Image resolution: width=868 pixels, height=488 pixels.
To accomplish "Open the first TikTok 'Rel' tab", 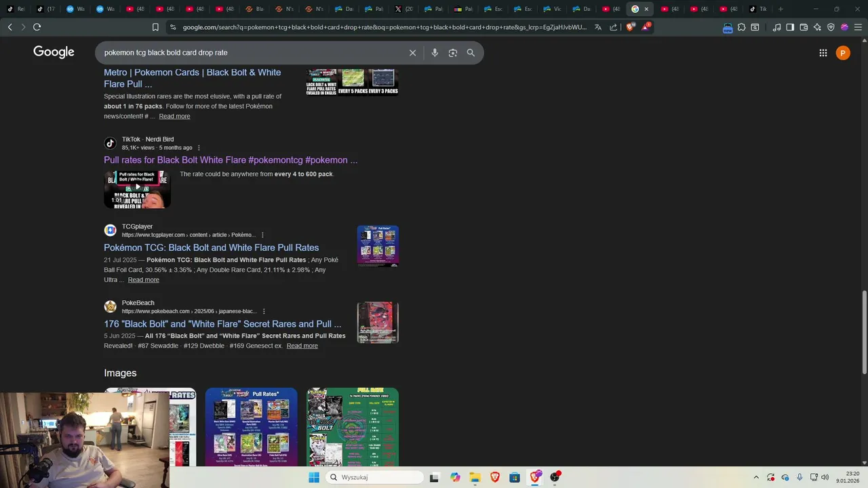I will click(15, 9).
